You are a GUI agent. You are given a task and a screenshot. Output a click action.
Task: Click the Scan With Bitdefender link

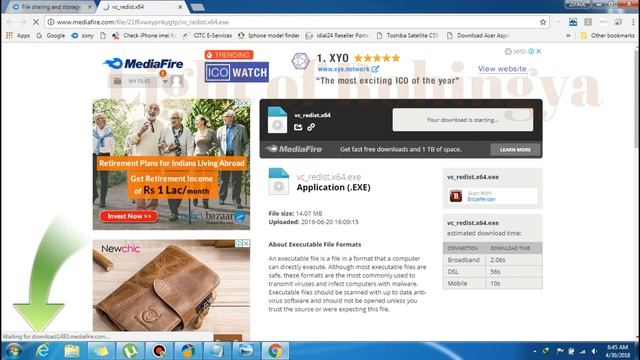coord(482,196)
